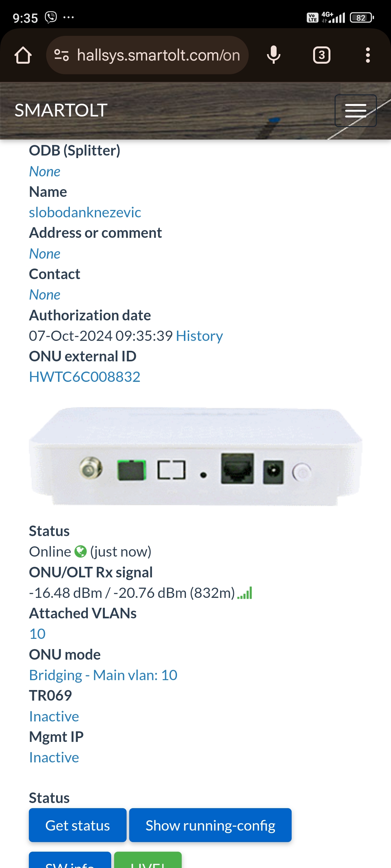Click the SMARTOLT brand title
The width and height of the screenshot is (391, 868).
point(61,110)
